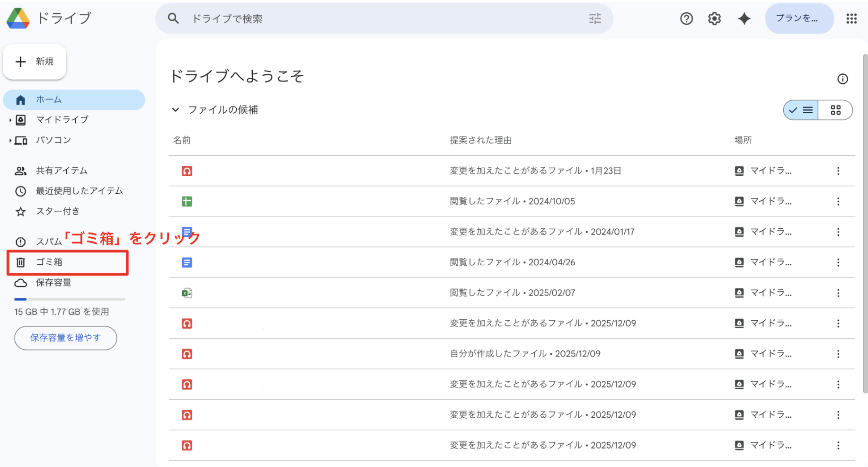Open パソコン in sidebar
Image resolution: width=868 pixels, height=467 pixels.
click(x=53, y=140)
